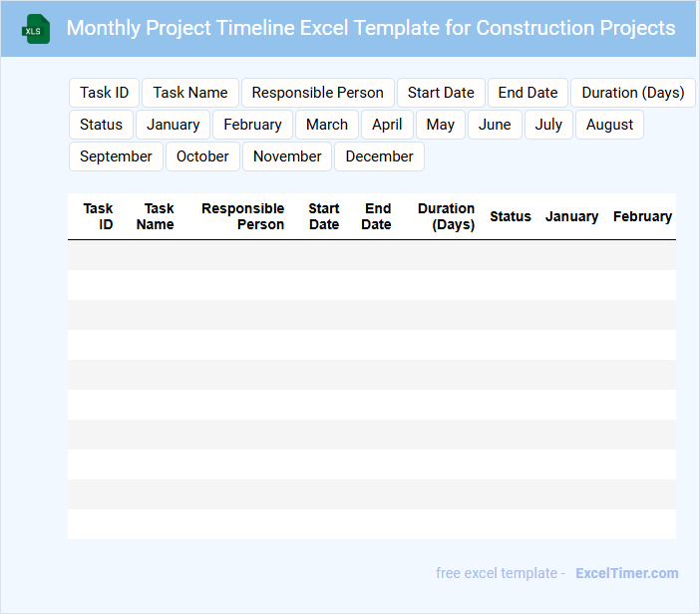The width and height of the screenshot is (700, 614).
Task: Choose the Start Date tag
Action: click(x=441, y=93)
